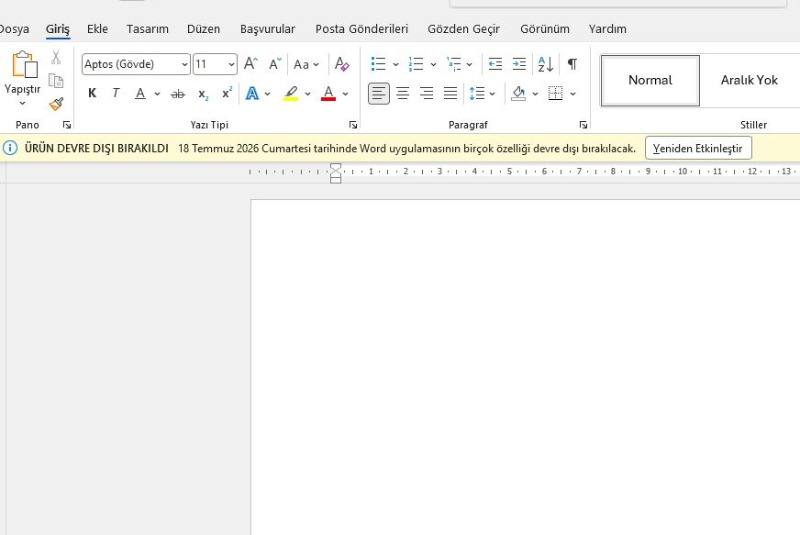Open the Aptos (Gövde) font name dropdown
800x535 pixels.
pyautogui.click(x=185, y=64)
